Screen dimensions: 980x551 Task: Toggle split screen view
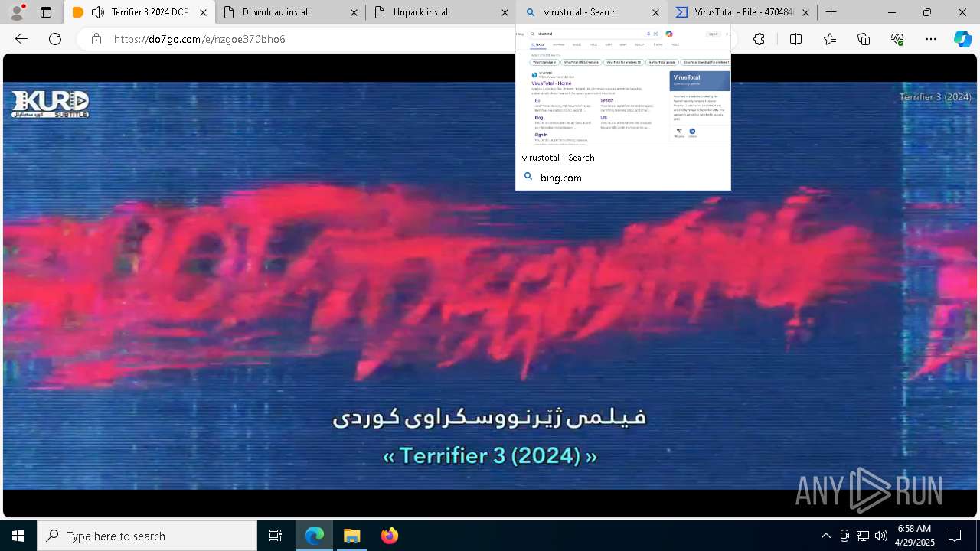(795, 39)
